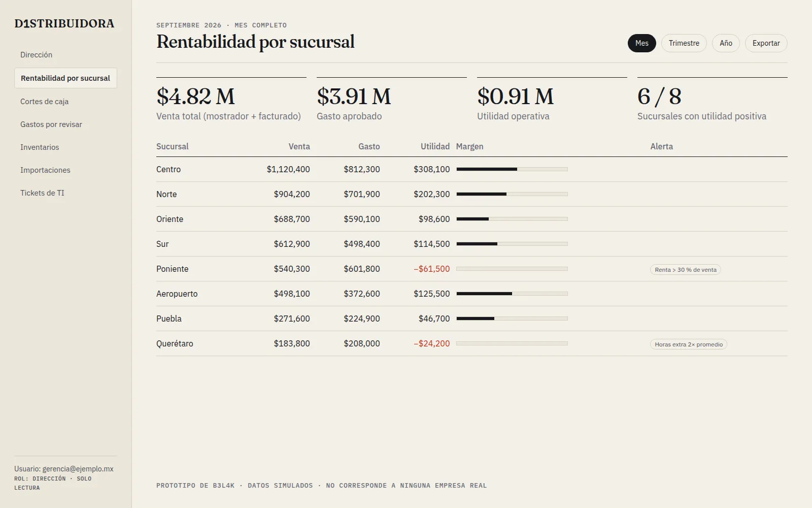This screenshot has width=812, height=508.
Task: Click the Venta column header
Action: pos(299,146)
